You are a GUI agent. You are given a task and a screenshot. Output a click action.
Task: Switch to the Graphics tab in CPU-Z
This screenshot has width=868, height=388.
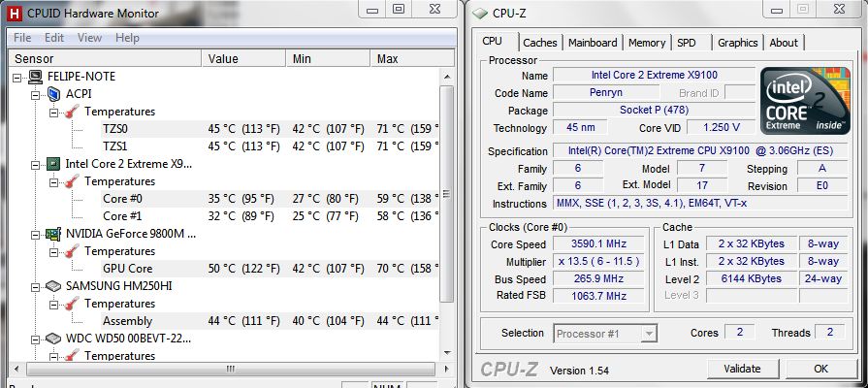tap(737, 43)
